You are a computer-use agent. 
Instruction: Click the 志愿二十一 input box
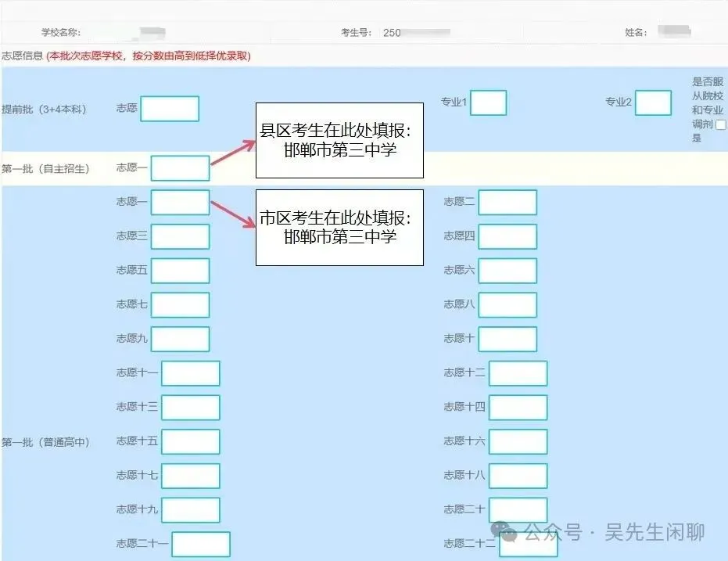[201, 544]
